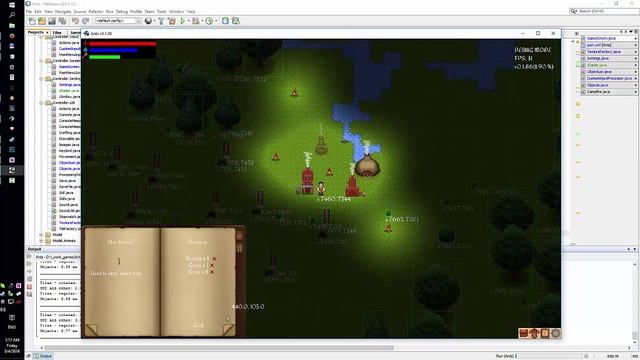Click the Profile Project clock icon
Viewport: 640px width, 360px height.
[x=209, y=21]
